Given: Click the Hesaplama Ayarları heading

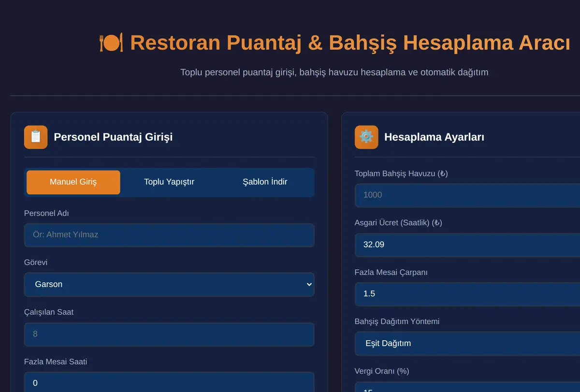Looking at the screenshot, I should [434, 137].
